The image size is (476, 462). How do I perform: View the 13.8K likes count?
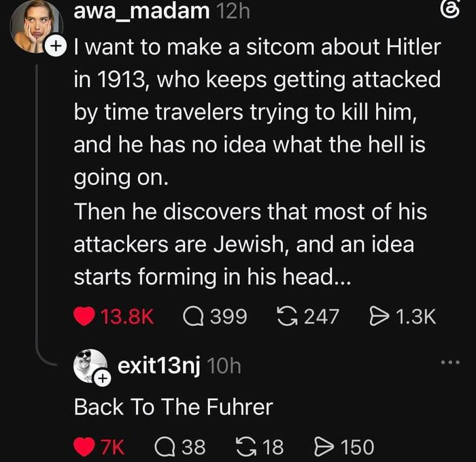pyautogui.click(x=127, y=316)
